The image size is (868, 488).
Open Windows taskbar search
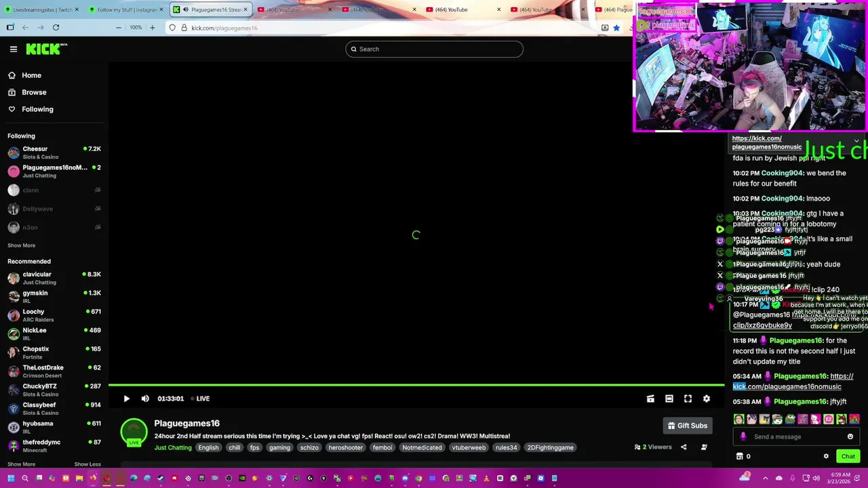[x=25, y=479]
